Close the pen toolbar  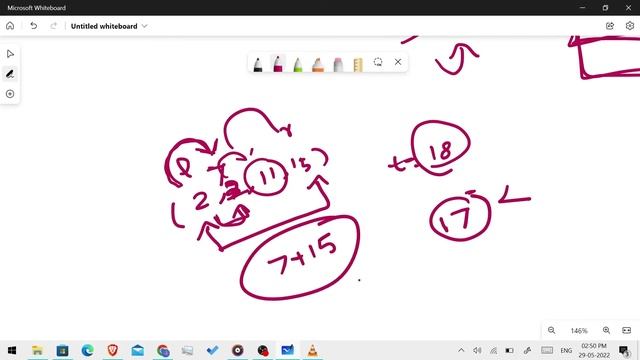click(x=398, y=62)
